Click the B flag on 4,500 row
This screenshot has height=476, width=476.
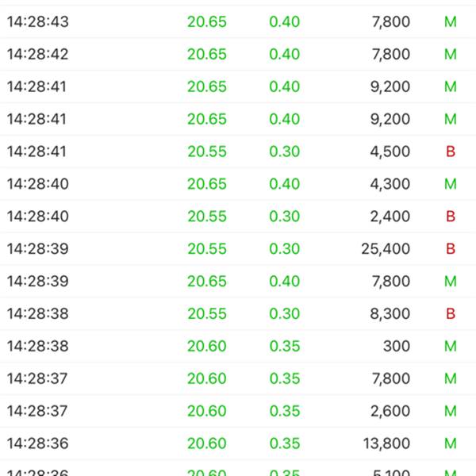point(451,152)
